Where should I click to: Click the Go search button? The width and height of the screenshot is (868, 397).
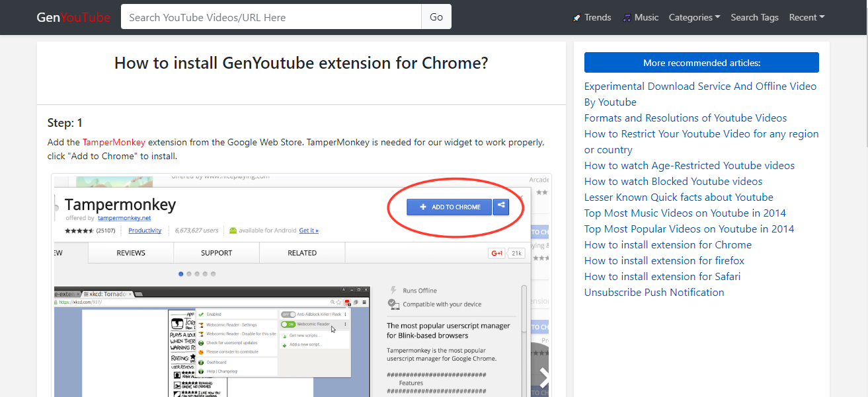point(436,17)
